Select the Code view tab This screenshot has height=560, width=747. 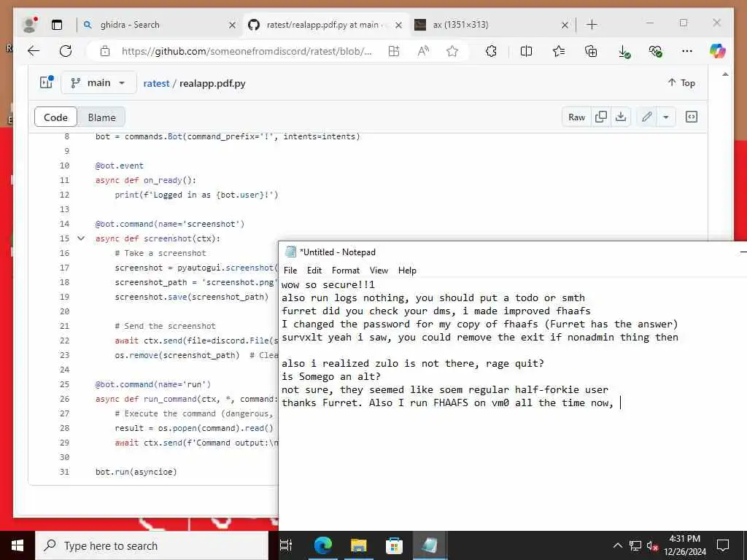pos(55,117)
